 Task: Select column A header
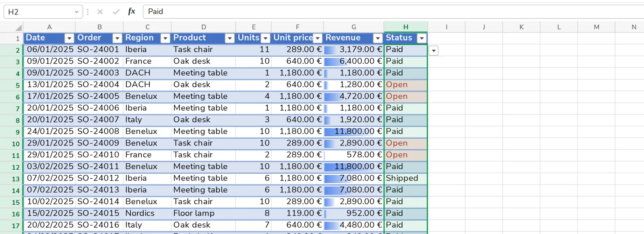click(49, 27)
